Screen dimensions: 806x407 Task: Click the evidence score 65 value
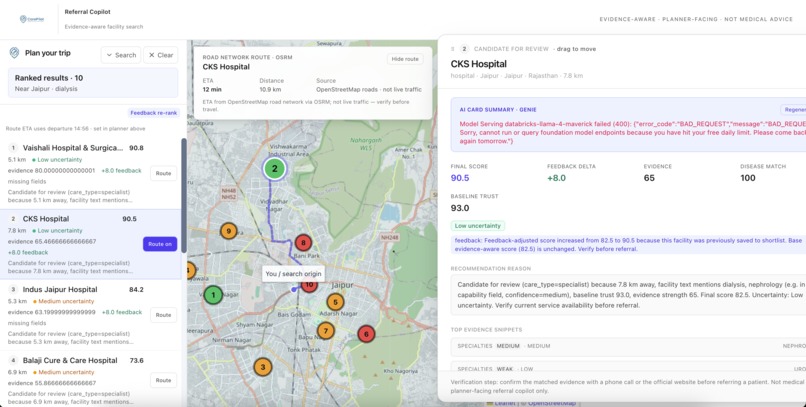[x=649, y=178]
